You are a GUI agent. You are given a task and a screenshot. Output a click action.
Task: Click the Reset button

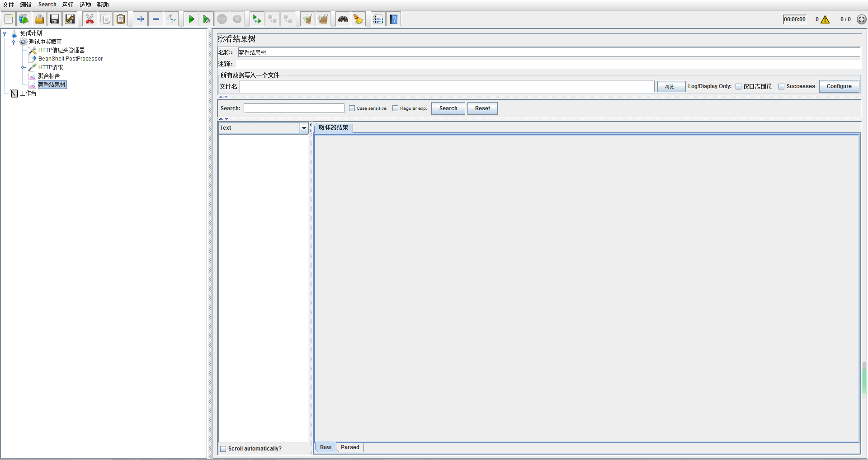tap(482, 108)
